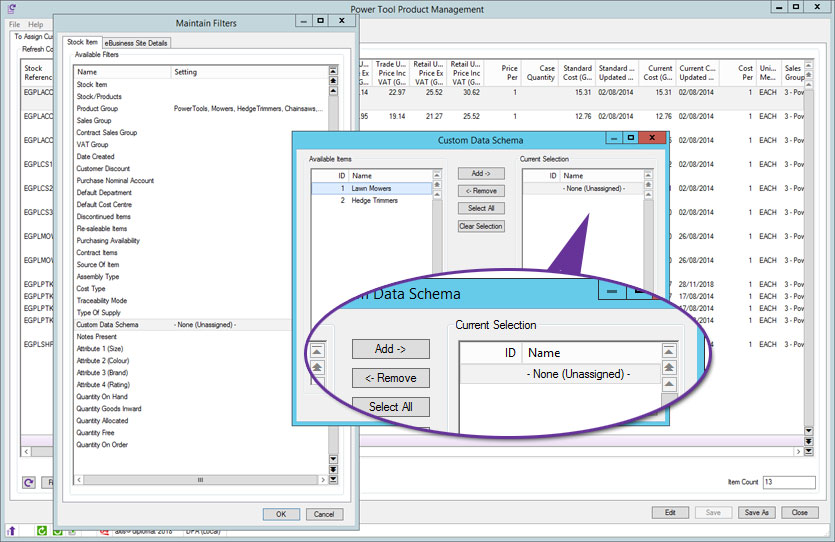Click the Edit button in main window
This screenshot has height=542, width=835.
click(x=670, y=512)
